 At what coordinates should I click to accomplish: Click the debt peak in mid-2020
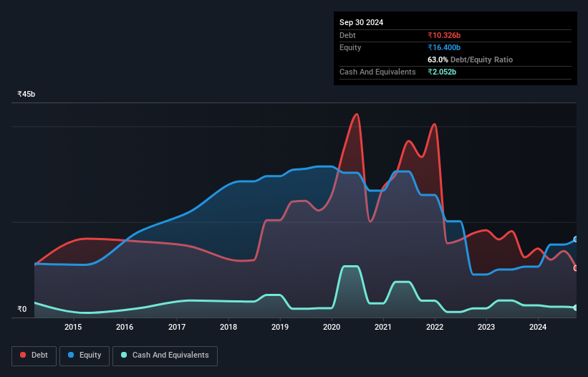pos(357,114)
